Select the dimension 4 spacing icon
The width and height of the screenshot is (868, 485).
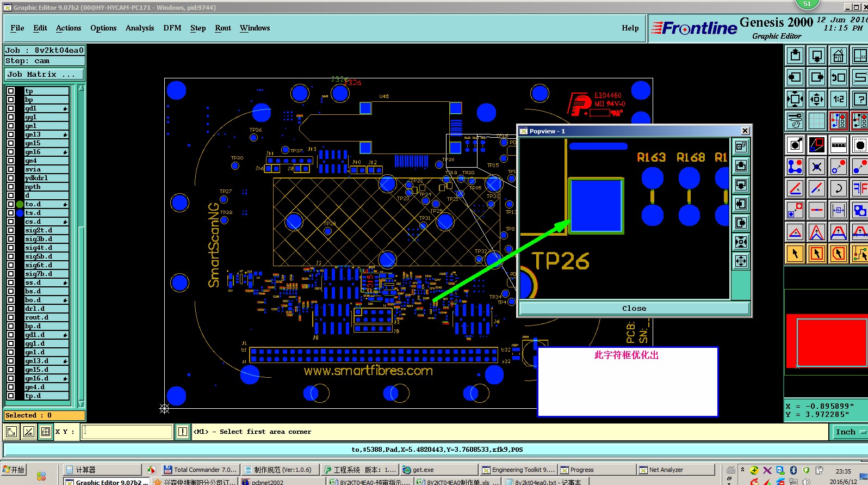tap(838, 210)
